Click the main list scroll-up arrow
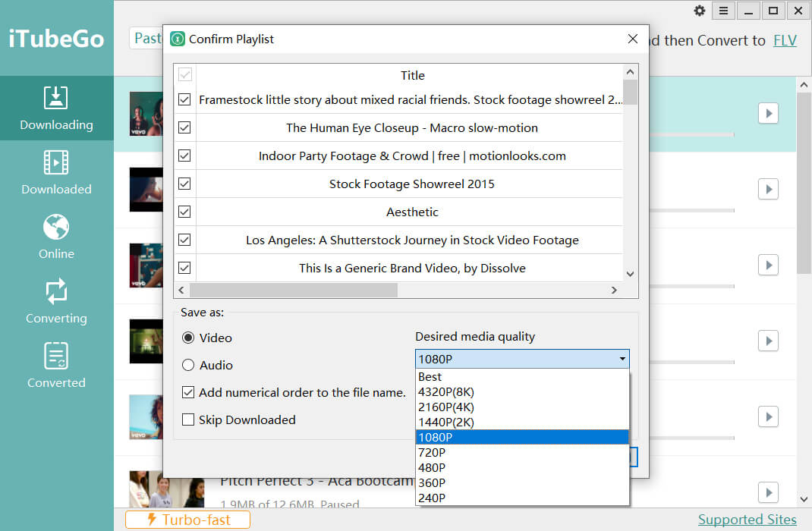 pyautogui.click(x=804, y=84)
